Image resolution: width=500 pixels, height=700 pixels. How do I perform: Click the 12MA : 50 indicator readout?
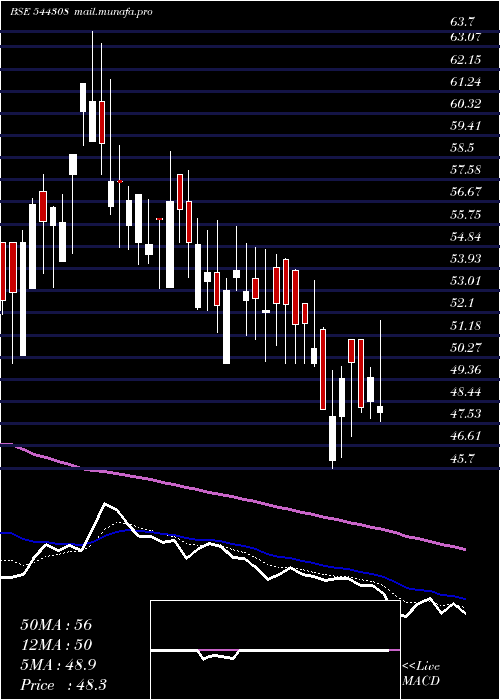tap(56, 645)
